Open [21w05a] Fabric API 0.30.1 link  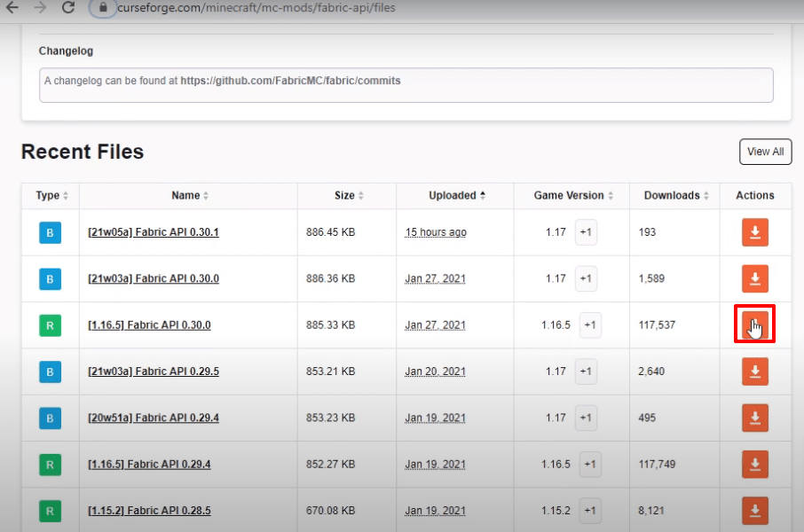click(x=154, y=232)
